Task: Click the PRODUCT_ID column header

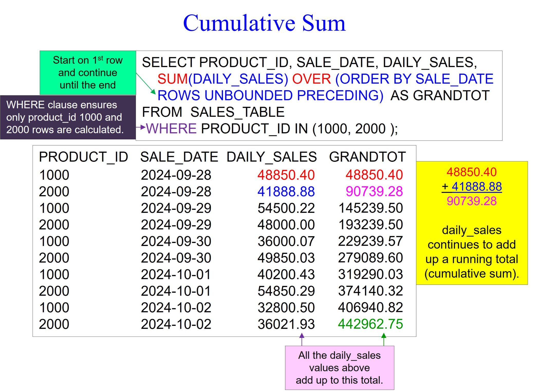Action: (x=84, y=157)
